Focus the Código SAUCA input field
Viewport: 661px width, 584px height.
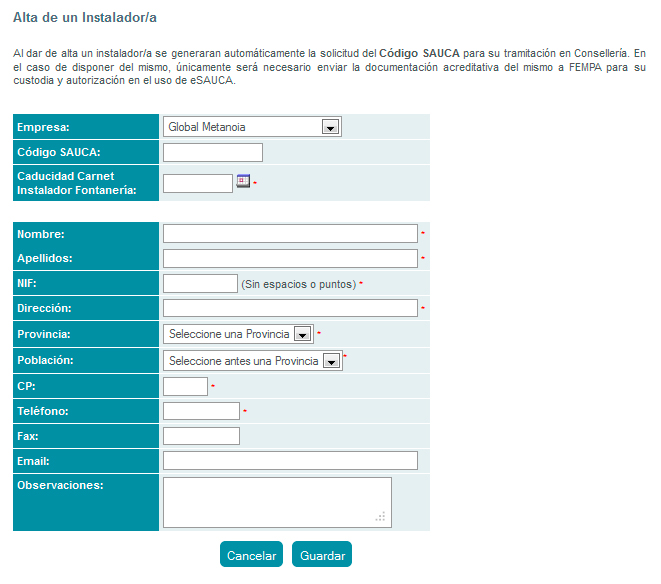click(x=212, y=152)
